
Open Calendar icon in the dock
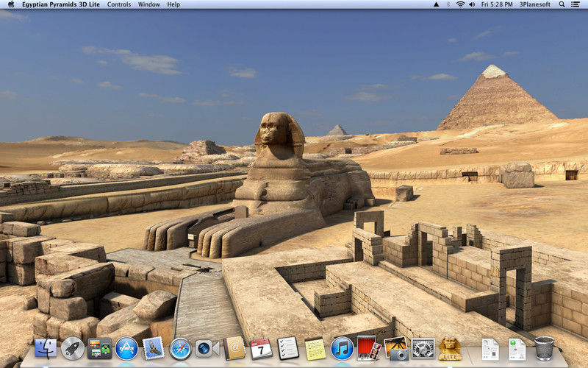click(261, 348)
